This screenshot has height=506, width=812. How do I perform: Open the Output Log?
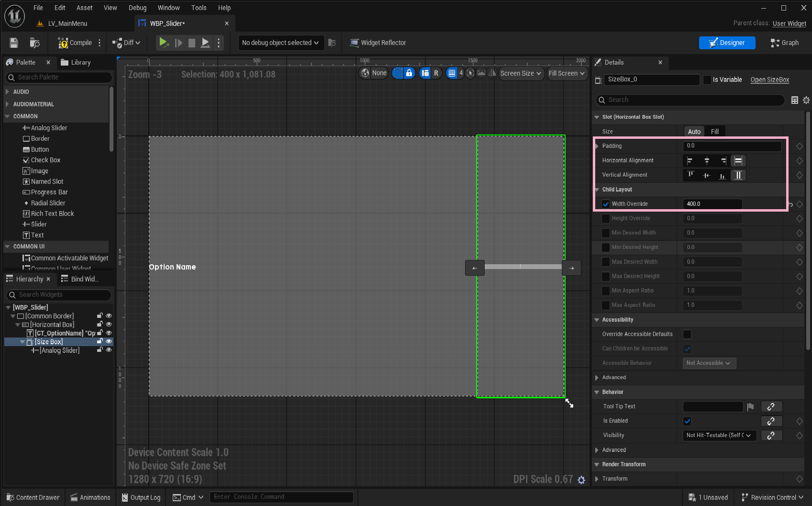click(x=141, y=497)
